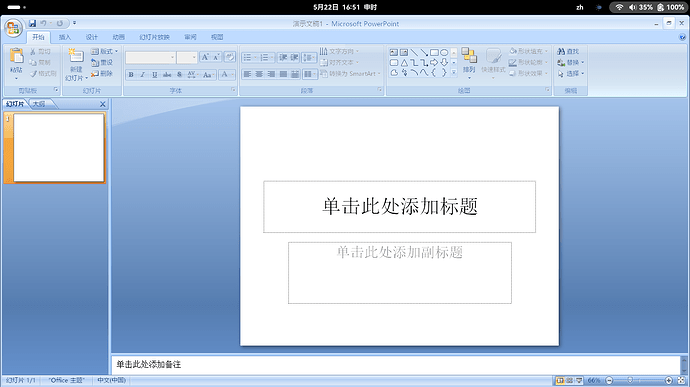Activate the Format Painter (格式刷)
The width and height of the screenshot is (690, 387).
point(43,74)
